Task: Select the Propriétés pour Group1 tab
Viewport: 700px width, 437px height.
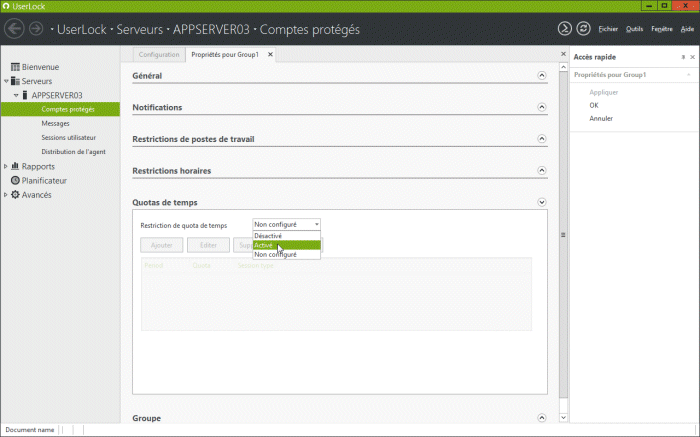Action: click(225, 54)
